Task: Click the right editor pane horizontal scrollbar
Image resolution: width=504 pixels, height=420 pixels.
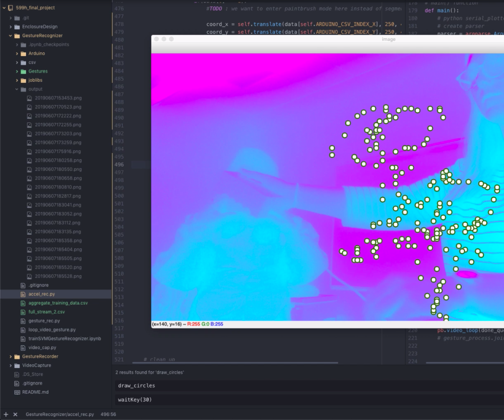Action: [x=465, y=363]
